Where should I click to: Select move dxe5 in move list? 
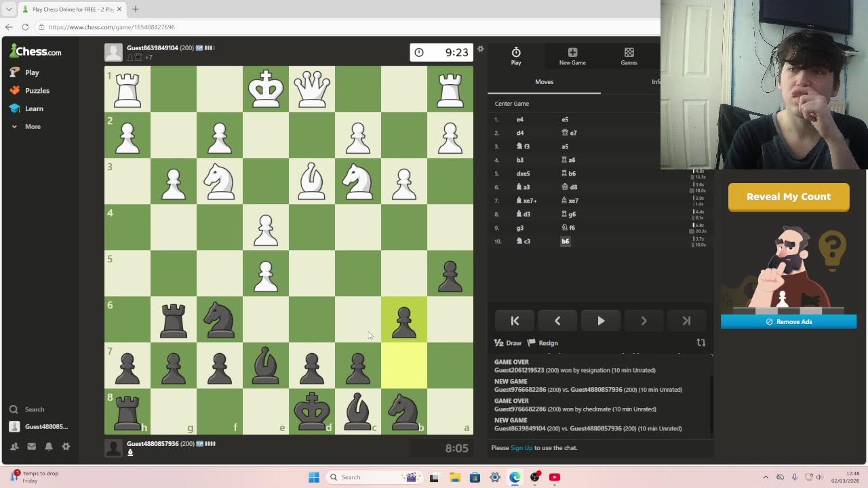(523, 174)
